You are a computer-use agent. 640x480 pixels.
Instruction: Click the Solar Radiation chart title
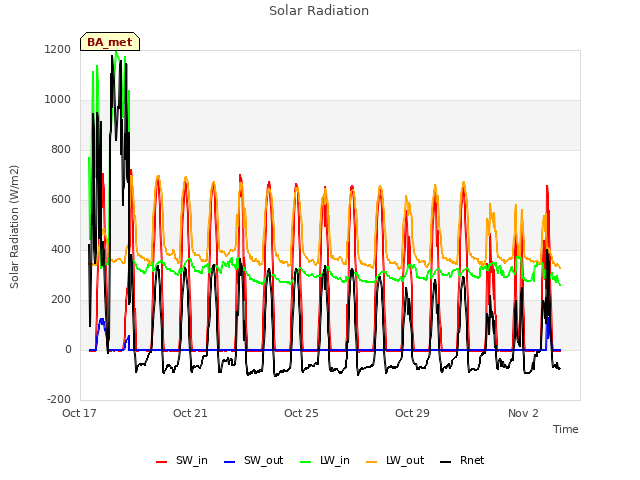319,11
